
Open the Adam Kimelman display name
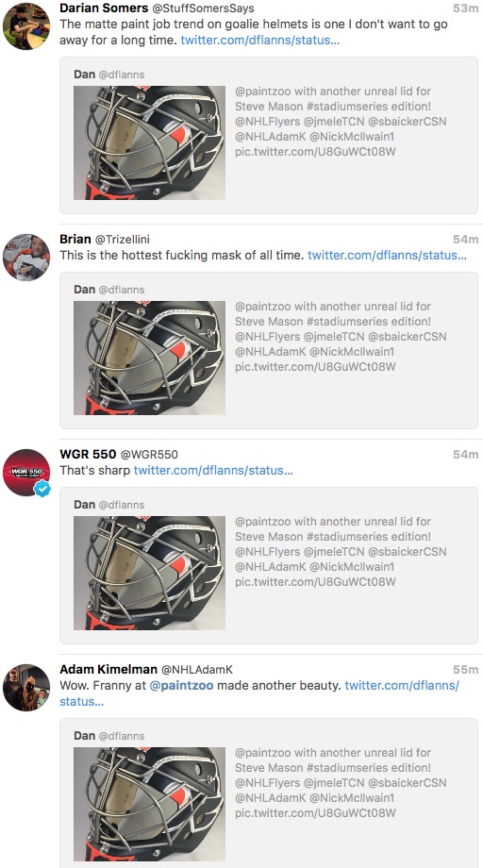click(108, 670)
